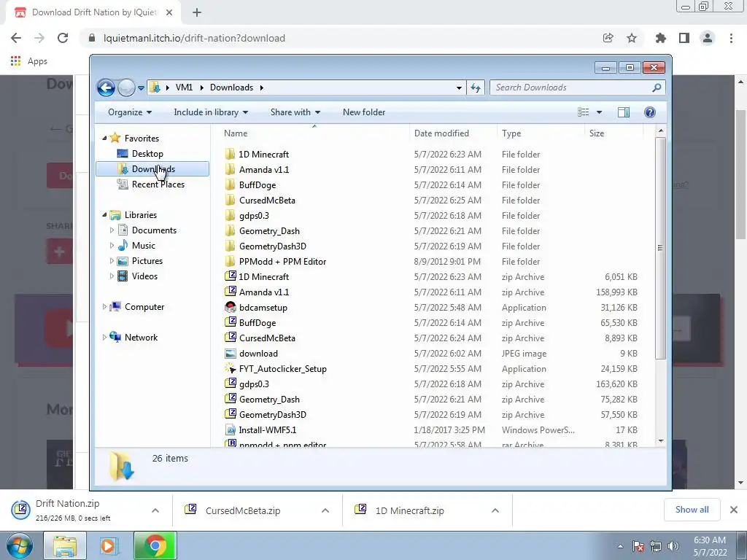Click the volume icon in system tray
Screen dimensions: 747x560
tap(673, 547)
